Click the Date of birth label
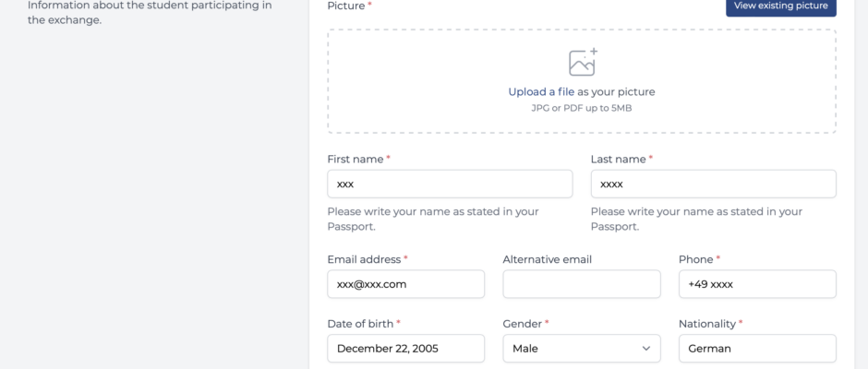Screen dimensions: 868x369 tap(360, 324)
